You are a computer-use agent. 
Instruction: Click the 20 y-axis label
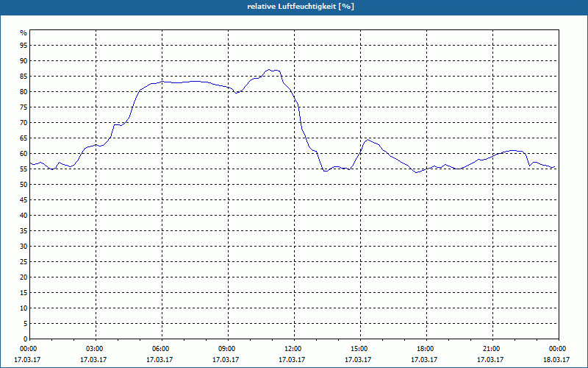[x=24, y=277]
